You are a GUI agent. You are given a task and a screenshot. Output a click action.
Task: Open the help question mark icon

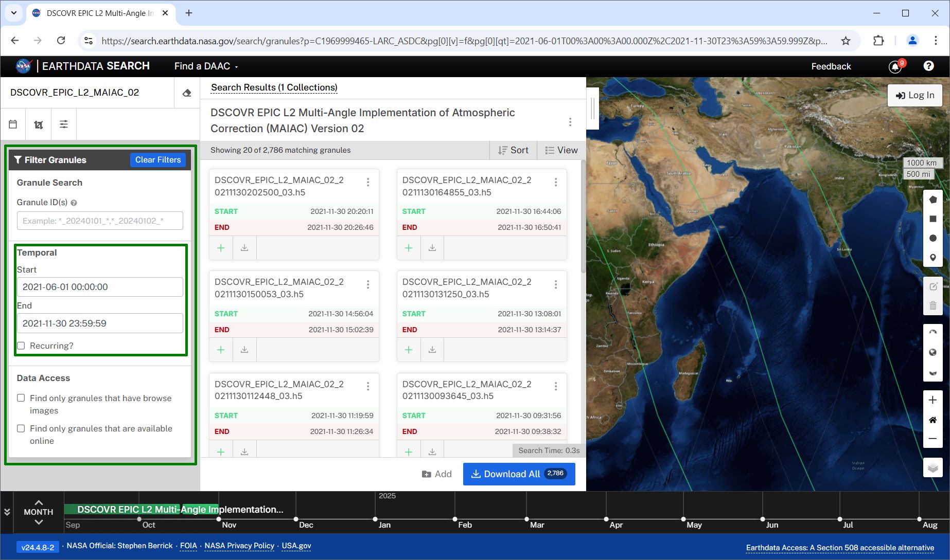tap(928, 66)
